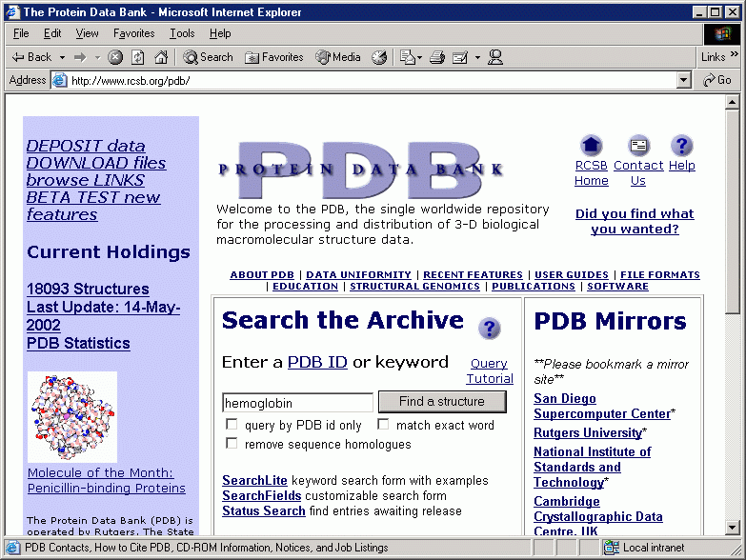This screenshot has width=746, height=560.
Task: Open Rutgers University mirror link
Action: (x=588, y=432)
